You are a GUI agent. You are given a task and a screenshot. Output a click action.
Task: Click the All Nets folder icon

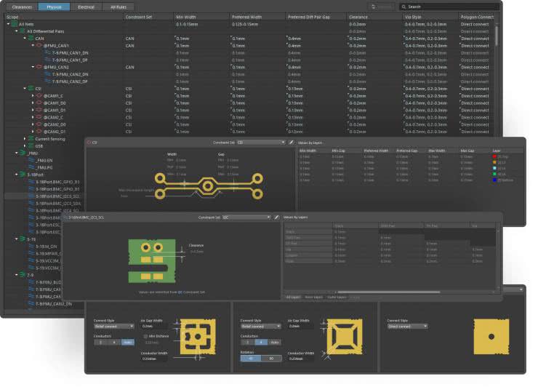coord(14,24)
